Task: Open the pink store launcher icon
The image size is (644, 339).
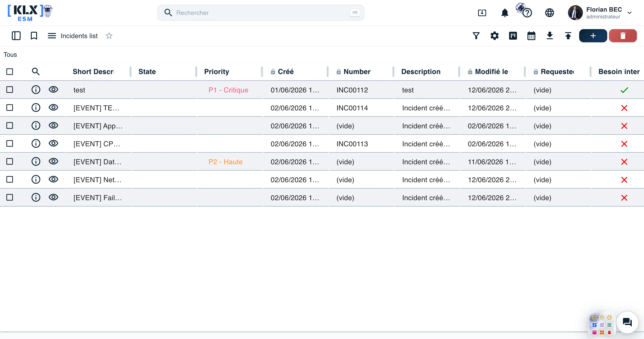Action: [x=594, y=332]
